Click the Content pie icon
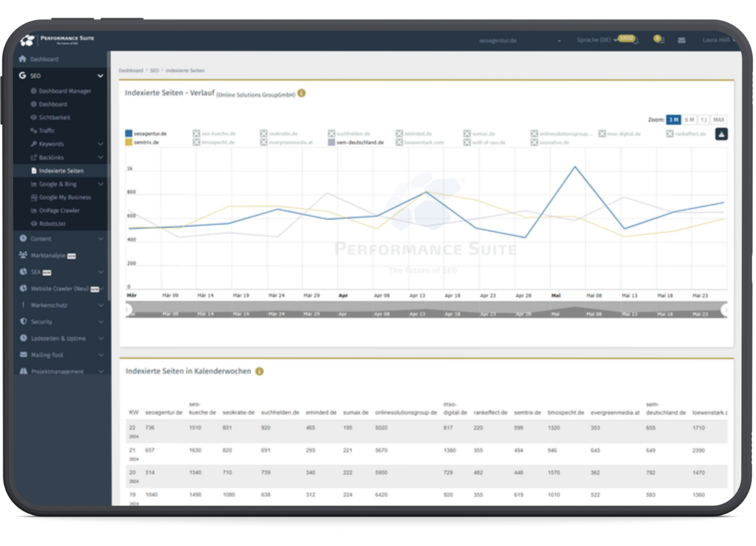 click(x=23, y=239)
